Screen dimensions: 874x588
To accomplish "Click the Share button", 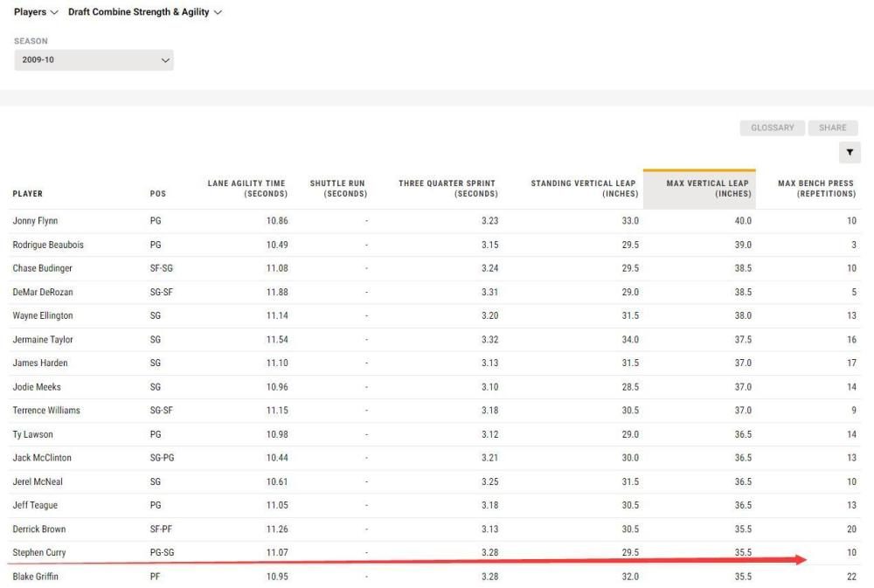I will 832,128.
